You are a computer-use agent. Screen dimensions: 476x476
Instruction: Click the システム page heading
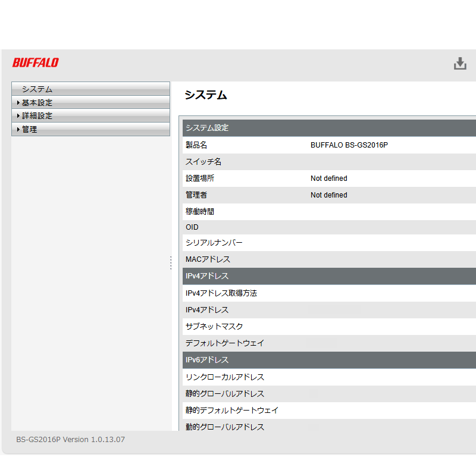point(205,95)
